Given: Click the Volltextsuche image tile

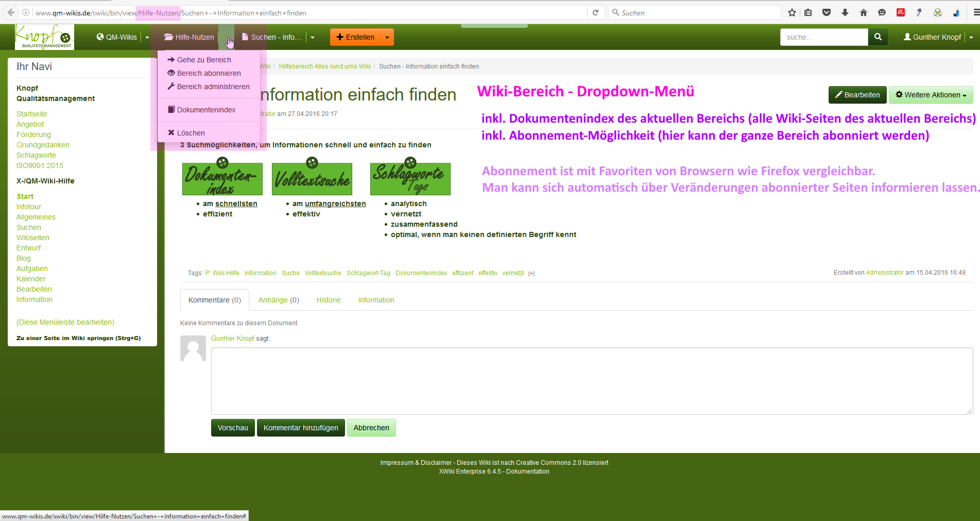Looking at the screenshot, I should pos(312,178).
